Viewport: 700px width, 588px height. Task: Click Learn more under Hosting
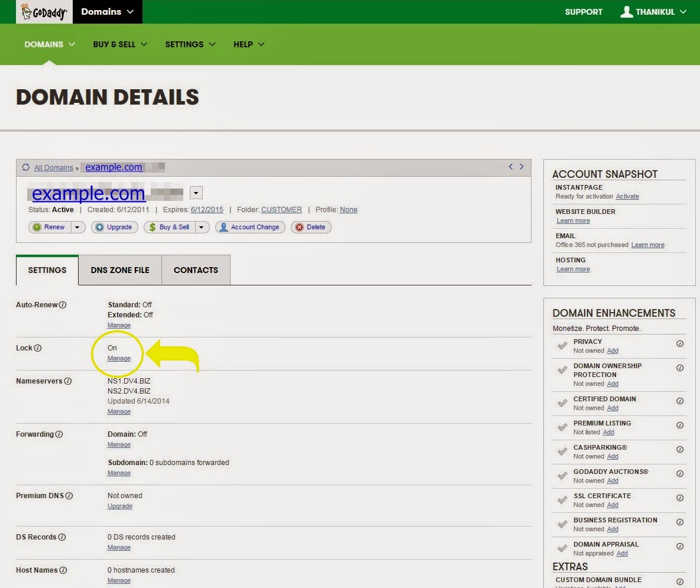point(573,269)
